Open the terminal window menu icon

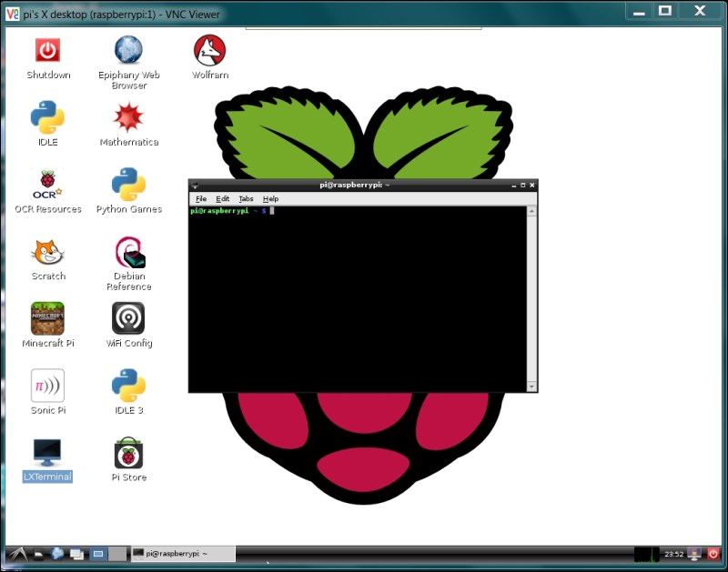[x=195, y=186]
